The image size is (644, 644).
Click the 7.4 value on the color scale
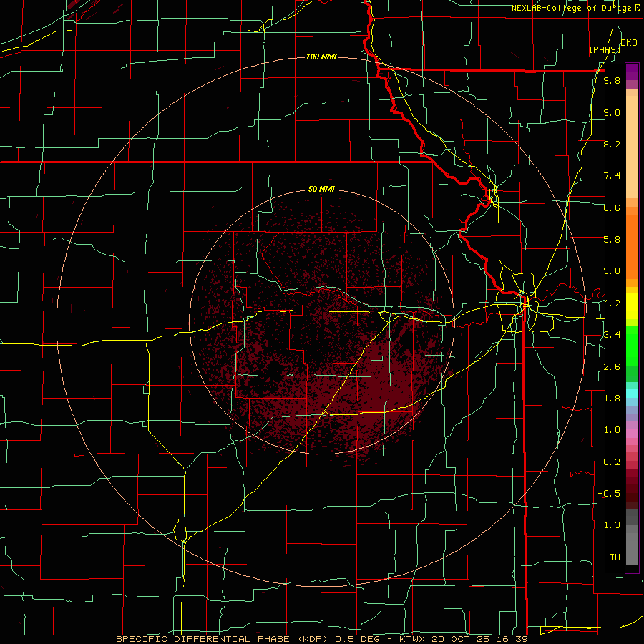tap(612, 176)
